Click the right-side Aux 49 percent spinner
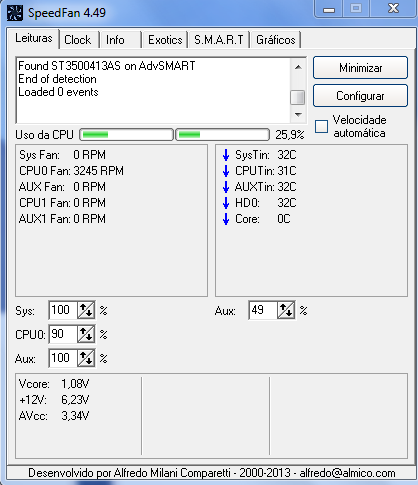 [x=286, y=310]
